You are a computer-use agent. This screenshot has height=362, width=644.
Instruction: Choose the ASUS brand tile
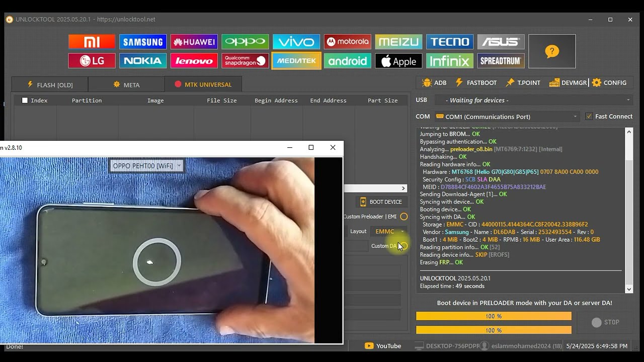[501, 42]
